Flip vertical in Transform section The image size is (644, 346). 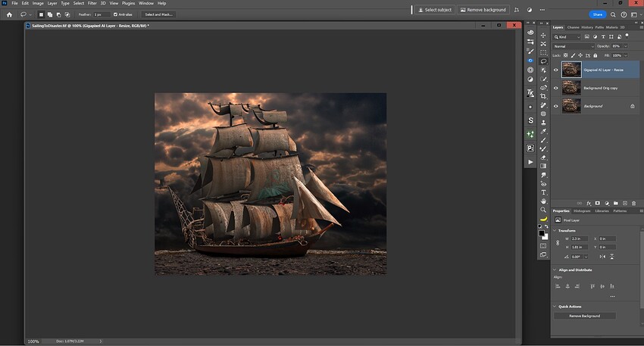pyautogui.click(x=611, y=257)
